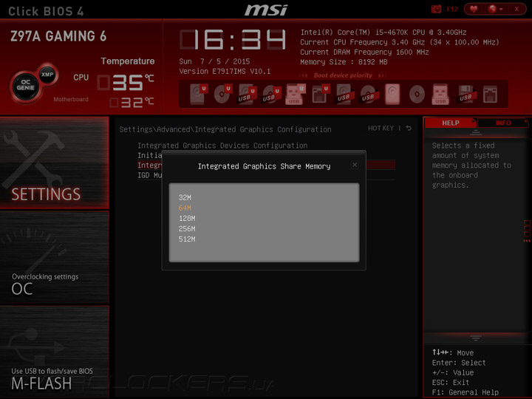Open the language globe dropdown

click(x=495, y=9)
